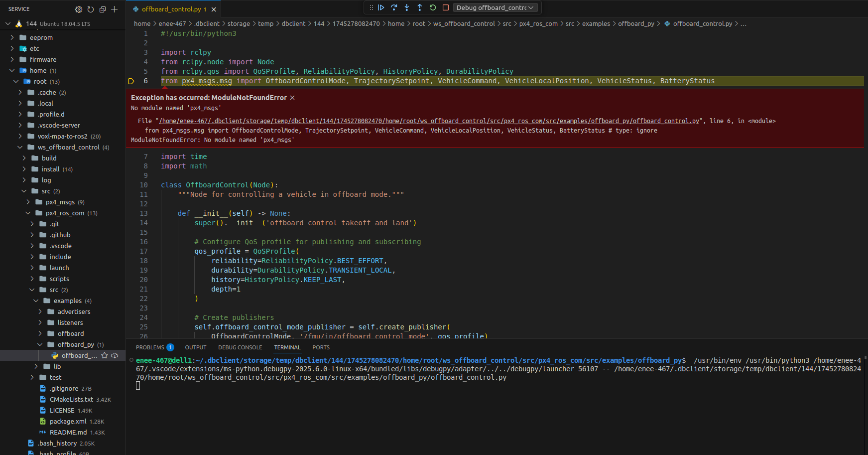868x455 pixels.
Task: Open the SERVICE panel settings gear
Action: pos(79,9)
